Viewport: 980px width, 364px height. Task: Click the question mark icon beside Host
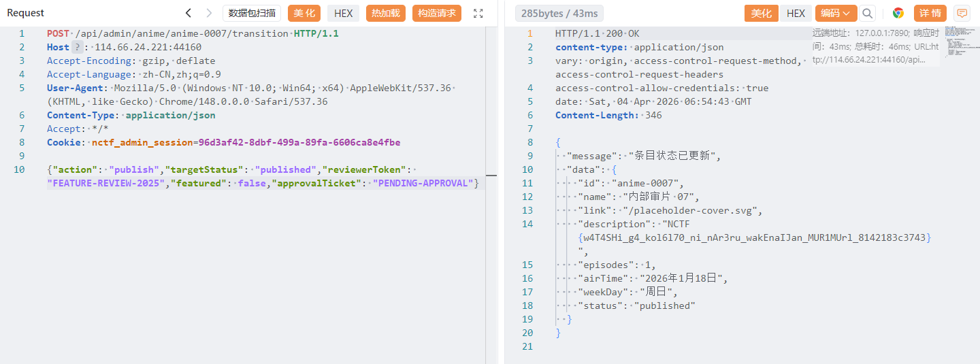pos(78,47)
